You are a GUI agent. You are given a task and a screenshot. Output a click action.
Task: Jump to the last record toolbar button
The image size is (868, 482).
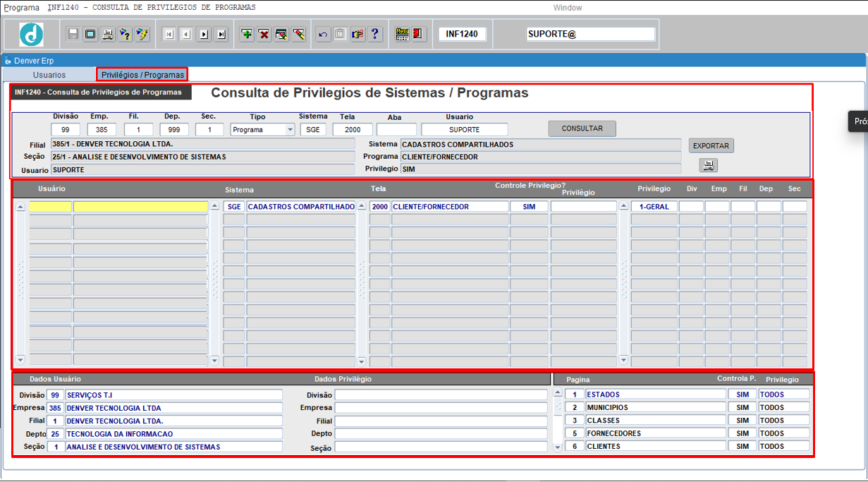tap(221, 34)
